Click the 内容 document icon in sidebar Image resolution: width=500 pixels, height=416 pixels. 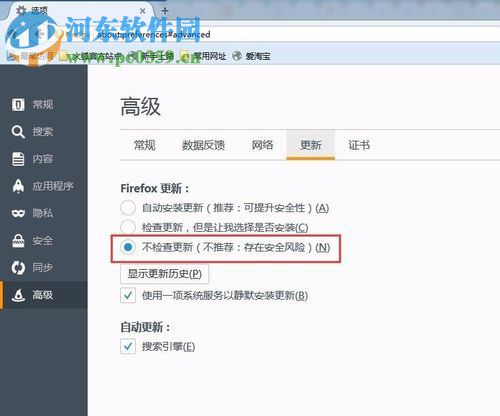pos(18,159)
